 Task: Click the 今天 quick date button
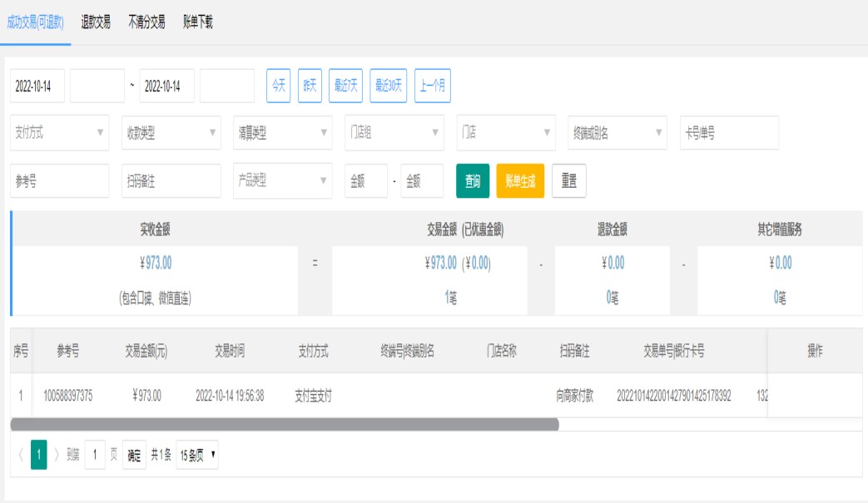pos(278,86)
